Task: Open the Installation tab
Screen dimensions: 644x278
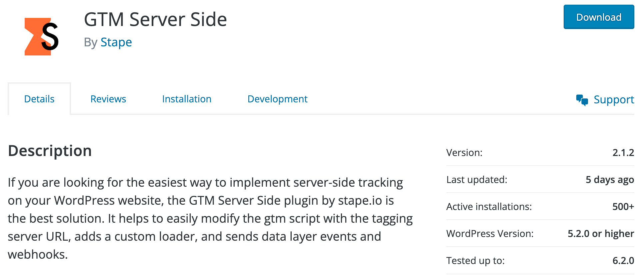Action: [x=186, y=99]
